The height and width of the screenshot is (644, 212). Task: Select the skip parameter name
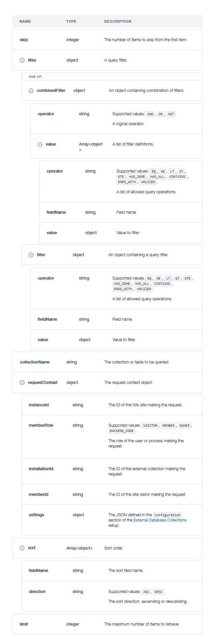(x=24, y=40)
